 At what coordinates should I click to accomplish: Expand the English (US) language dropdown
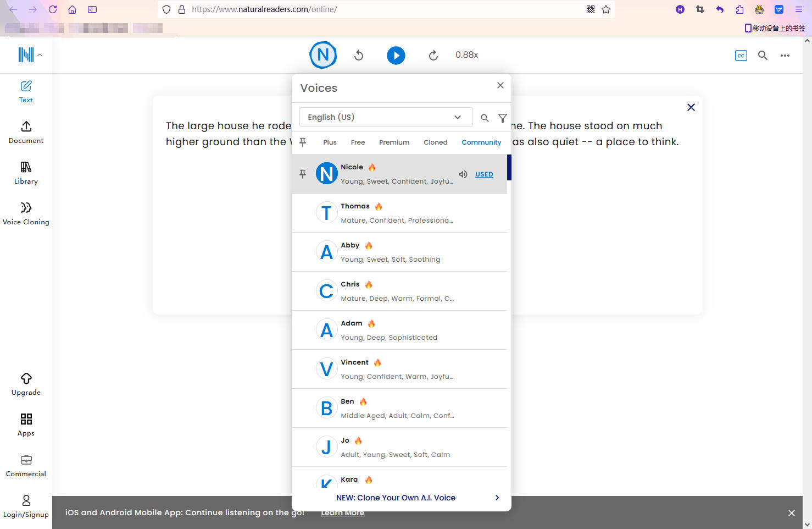coord(386,117)
